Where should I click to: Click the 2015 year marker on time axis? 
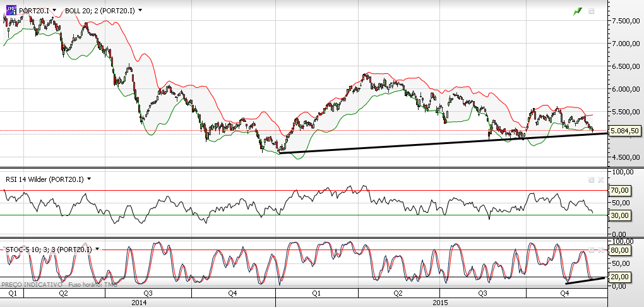coord(441,303)
